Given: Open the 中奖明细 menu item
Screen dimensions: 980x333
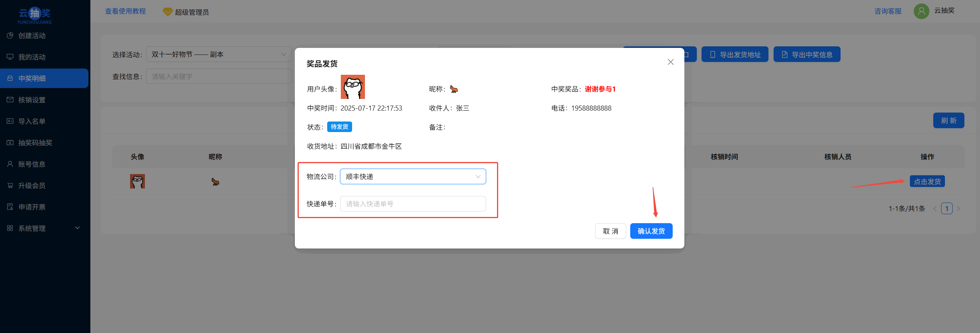Looking at the screenshot, I should [44, 78].
